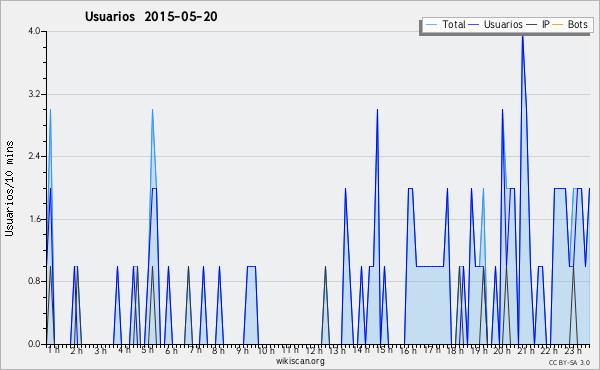Click the peak of 4 users near 21 h
The height and width of the screenshot is (370, 600).
click(x=522, y=37)
